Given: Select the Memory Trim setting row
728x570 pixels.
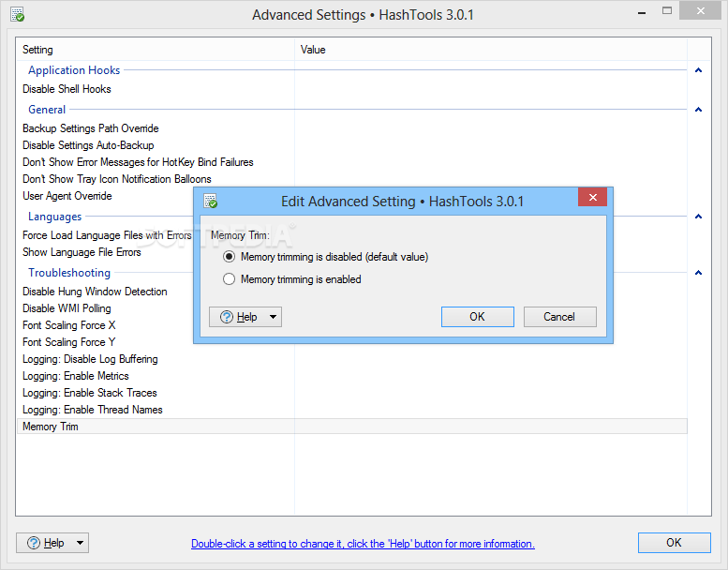Looking at the screenshot, I should coord(352,427).
